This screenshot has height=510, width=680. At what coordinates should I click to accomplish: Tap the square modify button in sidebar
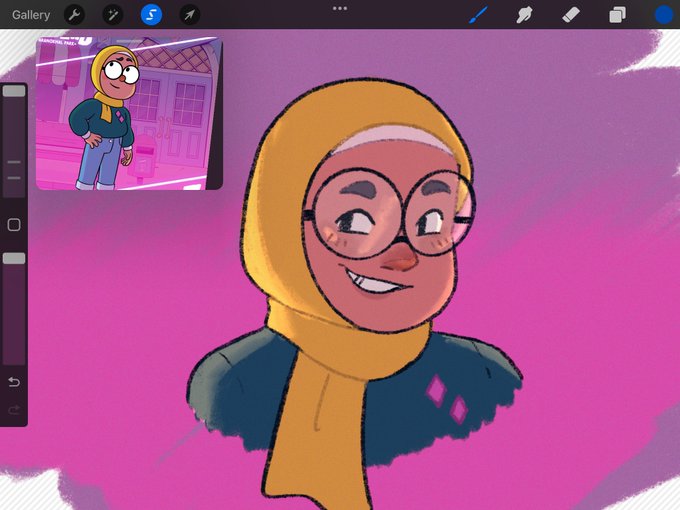click(14, 225)
